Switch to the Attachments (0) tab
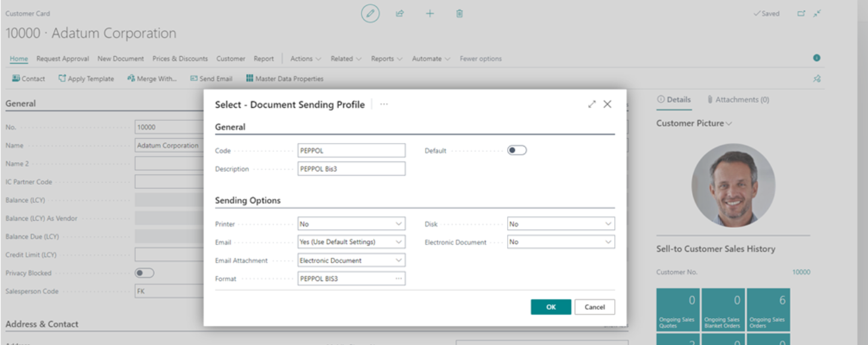This screenshot has width=868, height=345. 738,100
